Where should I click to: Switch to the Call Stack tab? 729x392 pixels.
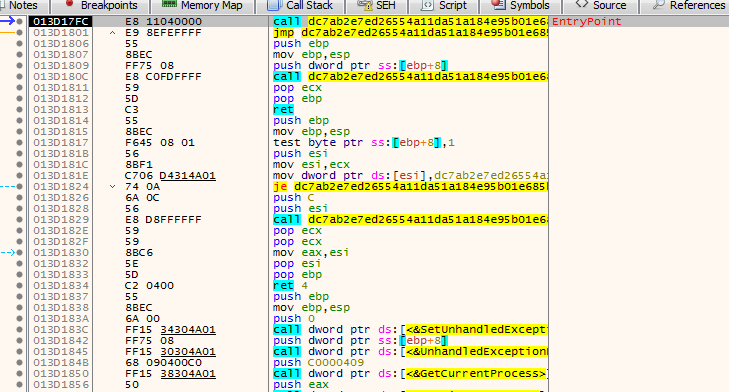point(301,6)
